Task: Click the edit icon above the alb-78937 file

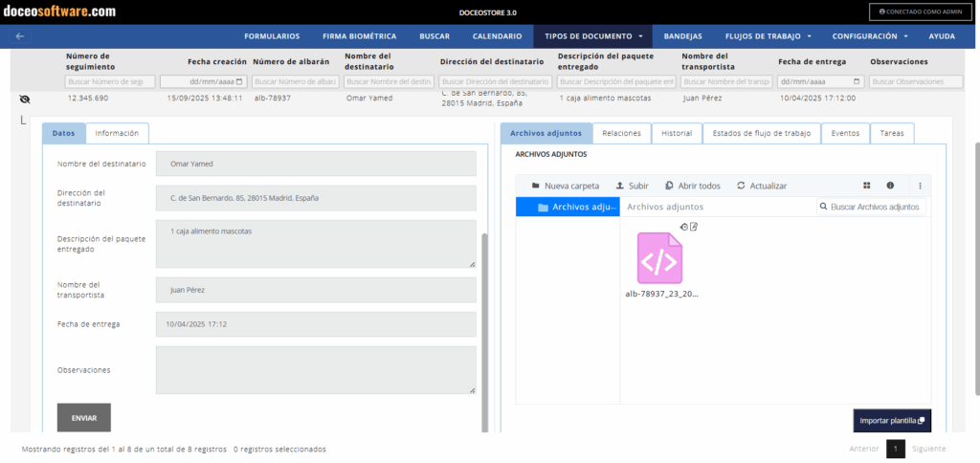Action: (694, 227)
